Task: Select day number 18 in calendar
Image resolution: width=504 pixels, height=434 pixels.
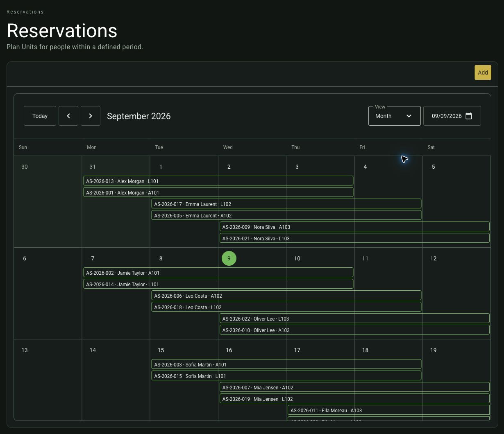Action: pyautogui.click(x=365, y=350)
